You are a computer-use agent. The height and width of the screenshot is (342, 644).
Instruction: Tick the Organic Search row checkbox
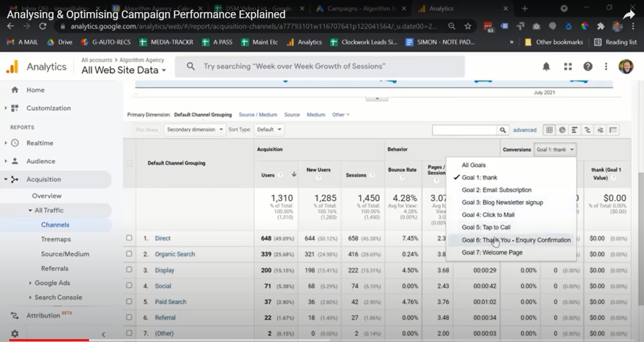point(129,254)
